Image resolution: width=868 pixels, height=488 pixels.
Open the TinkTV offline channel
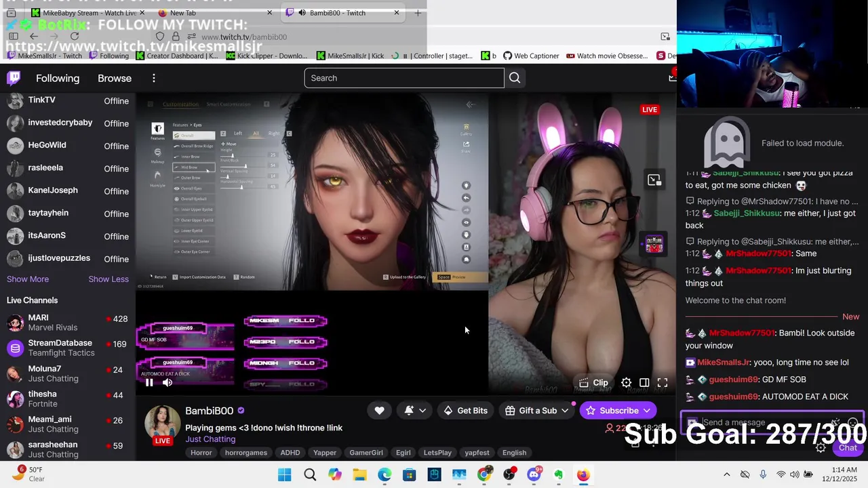click(x=68, y=100)
